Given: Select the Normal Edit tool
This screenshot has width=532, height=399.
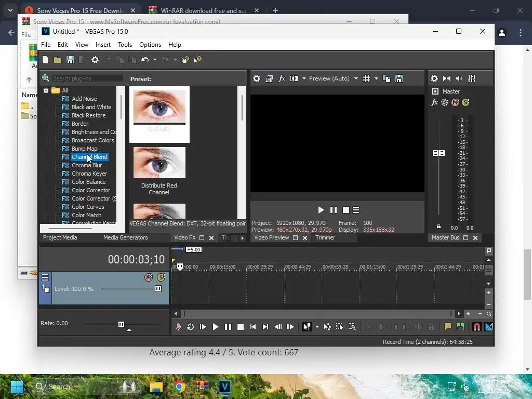Looking at the screenshot, I should [x=307, y=327].
